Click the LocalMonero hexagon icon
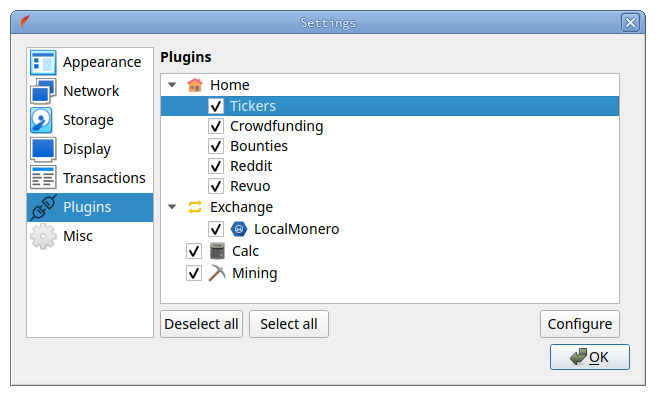 point(239,229)
